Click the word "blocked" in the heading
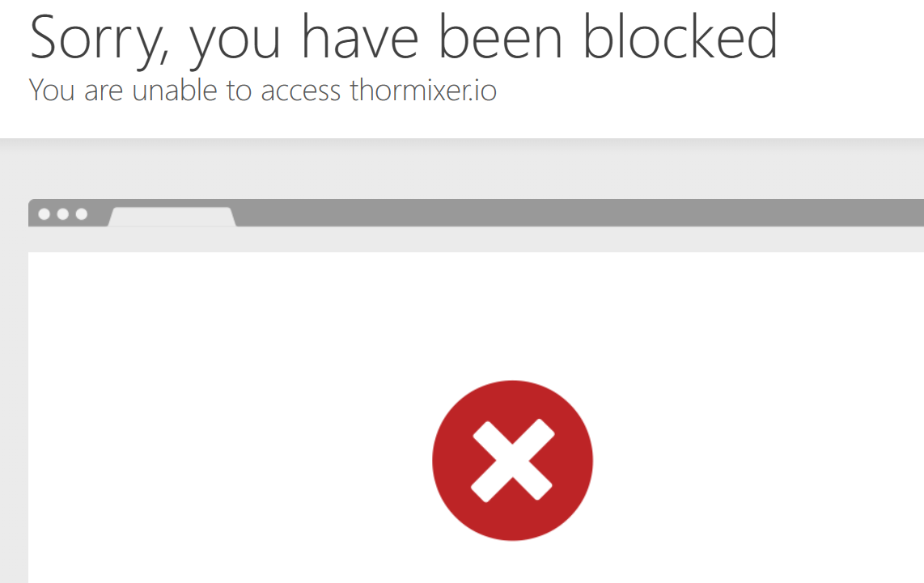 (x=680, y=36)
